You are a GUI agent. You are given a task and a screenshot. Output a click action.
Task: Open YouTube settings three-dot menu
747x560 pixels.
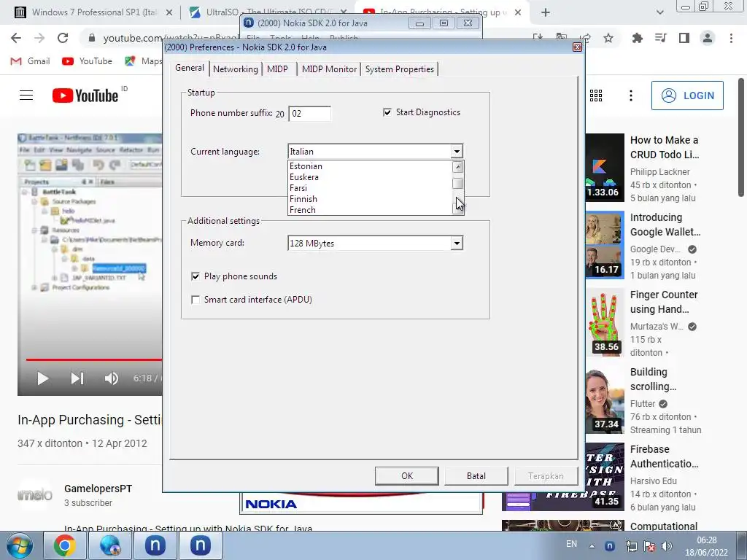[x=631, y=96]
